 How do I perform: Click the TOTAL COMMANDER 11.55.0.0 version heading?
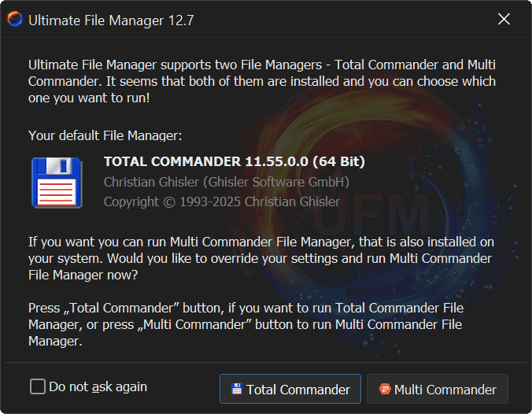[x=234, y=162]
